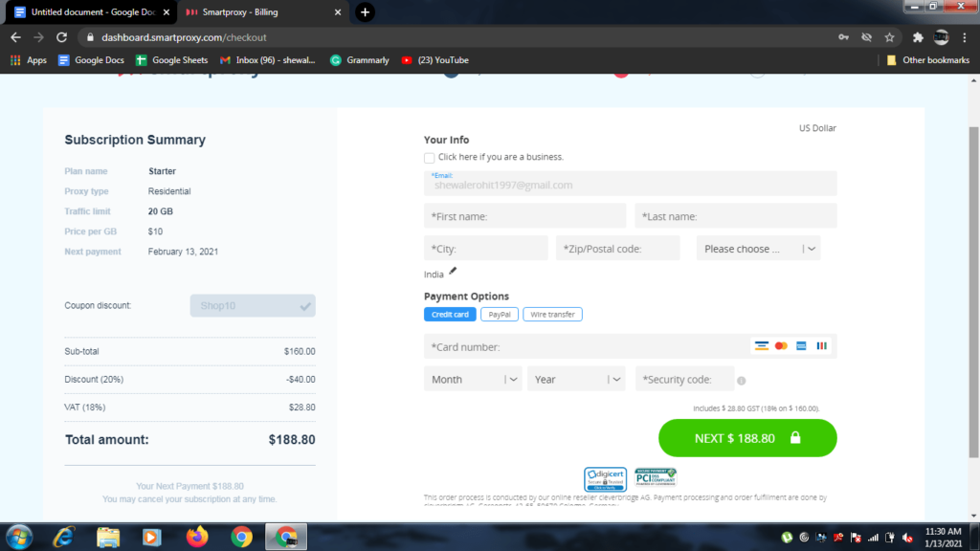Select the PayPal payment option
Screen dimensions: 980x551
tap(500, 314)
